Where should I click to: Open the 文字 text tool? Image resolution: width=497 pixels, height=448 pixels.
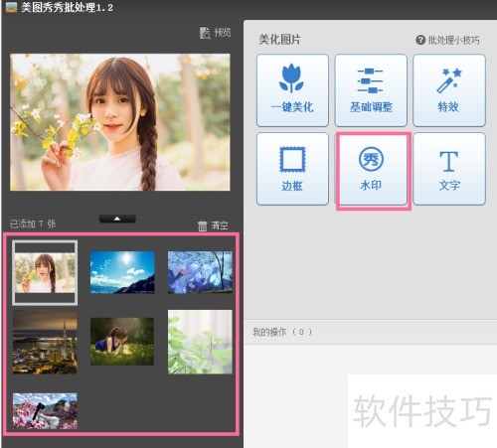449,169
